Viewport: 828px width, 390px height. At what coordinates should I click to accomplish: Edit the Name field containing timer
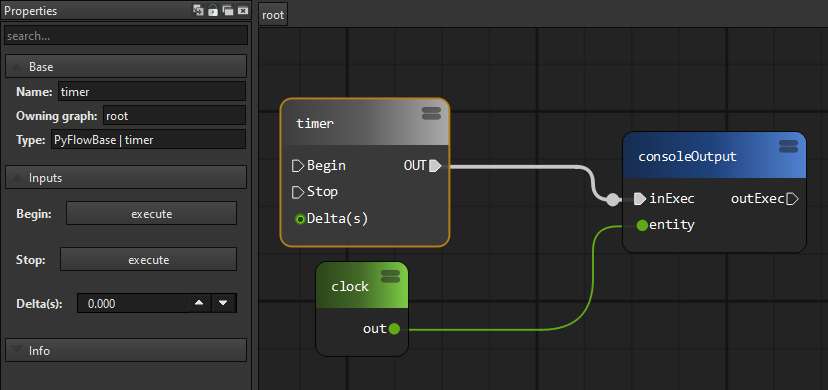tap(152, 91)
